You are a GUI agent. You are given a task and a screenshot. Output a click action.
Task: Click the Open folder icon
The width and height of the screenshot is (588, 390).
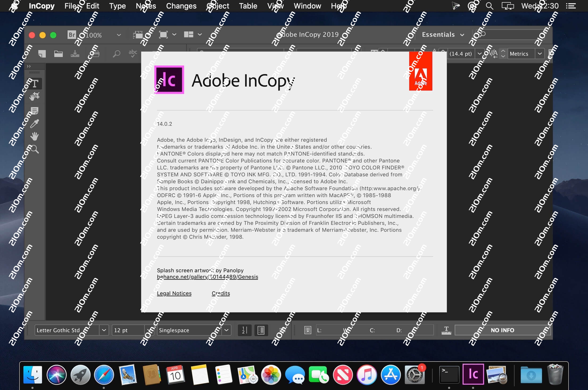click(59, 54)
